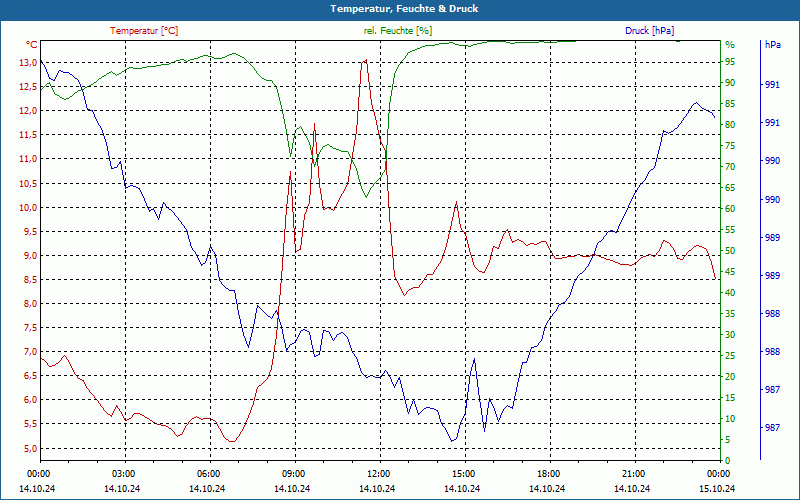This screenshot has height=500, width=800.
Task: Click the 7,5 temperature axis value
Action: (30, 328)
